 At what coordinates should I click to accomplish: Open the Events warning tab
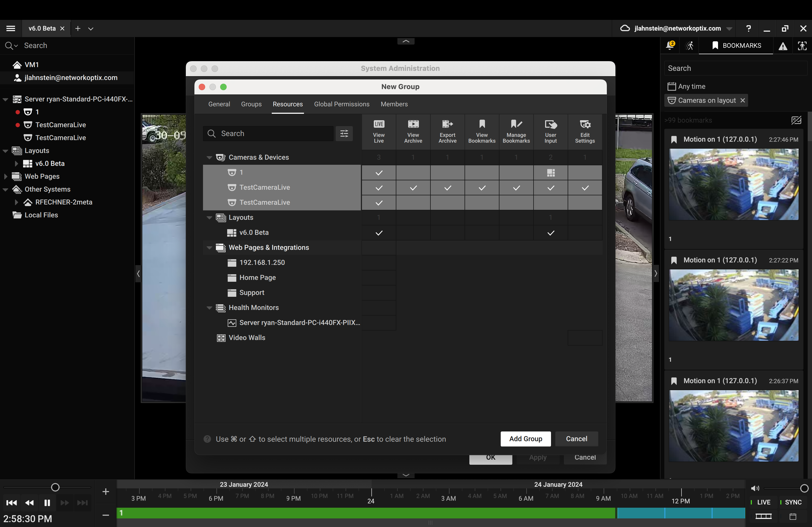[783, 46]
